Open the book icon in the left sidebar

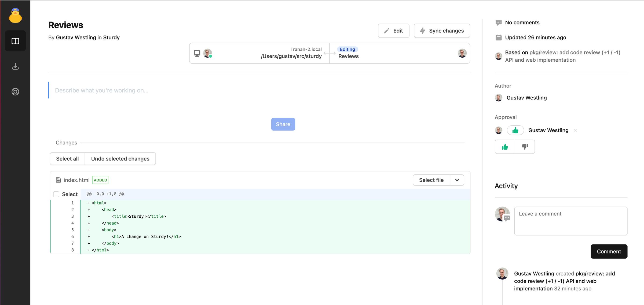pyautogui.click(x=15, y=41)
